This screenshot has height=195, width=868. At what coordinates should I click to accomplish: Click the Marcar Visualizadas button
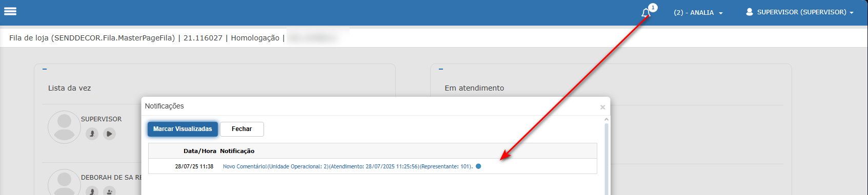coord(183,129)
